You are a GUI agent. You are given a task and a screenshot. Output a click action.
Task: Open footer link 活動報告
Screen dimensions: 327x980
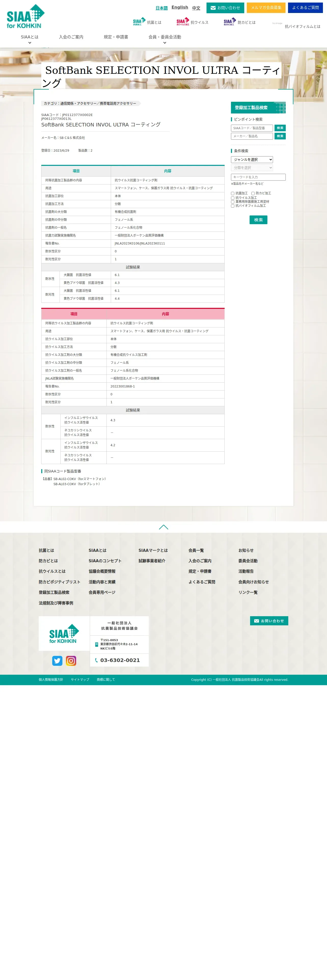click(x=246, y=571)
